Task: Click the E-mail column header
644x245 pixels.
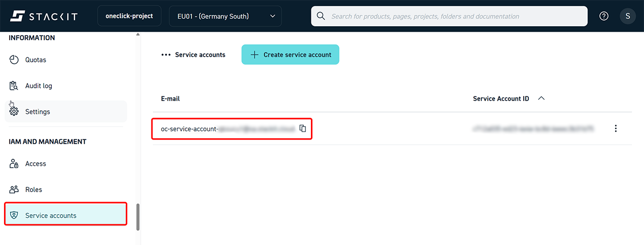Action: pos(170,99)
